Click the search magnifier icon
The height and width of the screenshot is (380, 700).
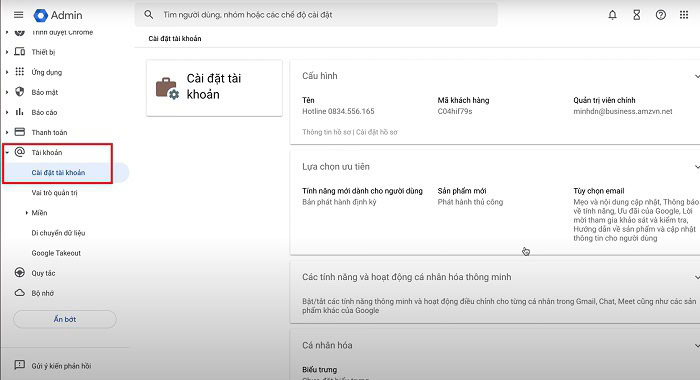click(x=149, y=15)
